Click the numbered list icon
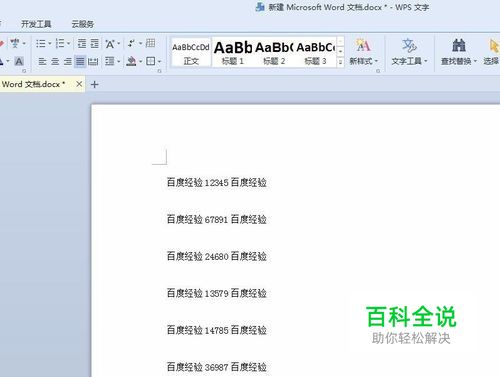 click(x=60, y=43)
